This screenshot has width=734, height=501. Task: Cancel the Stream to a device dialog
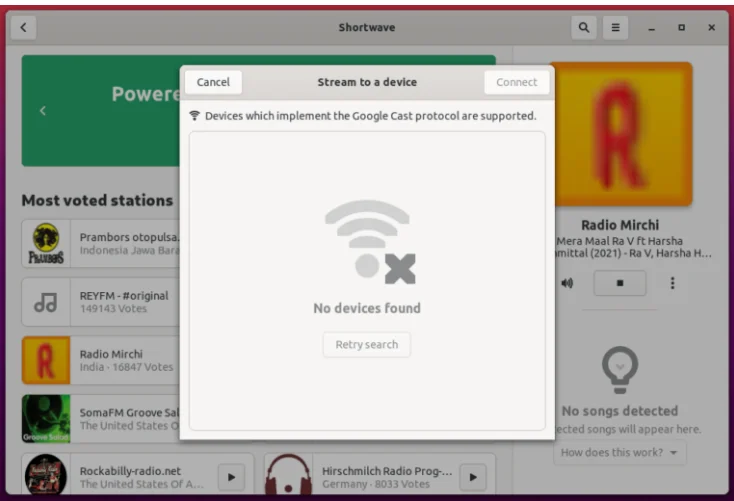[213, 82]
